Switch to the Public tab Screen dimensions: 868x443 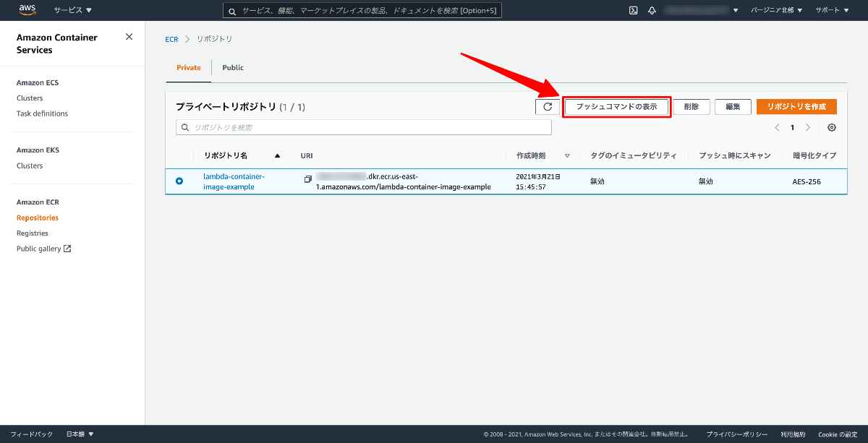[233, 67]
